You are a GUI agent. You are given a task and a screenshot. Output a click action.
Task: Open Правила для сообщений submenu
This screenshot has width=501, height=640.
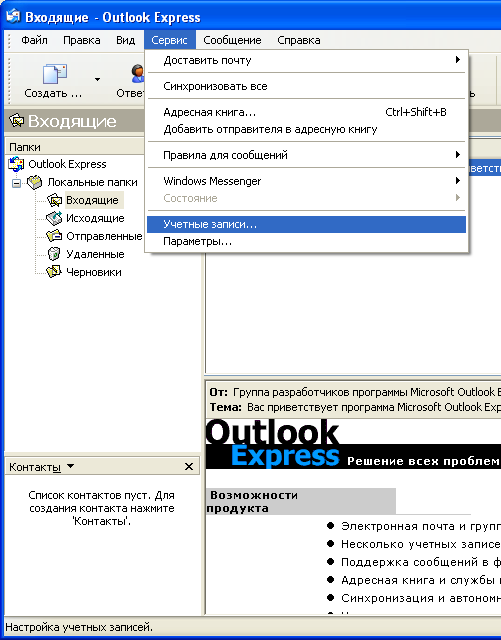point(306,155)
